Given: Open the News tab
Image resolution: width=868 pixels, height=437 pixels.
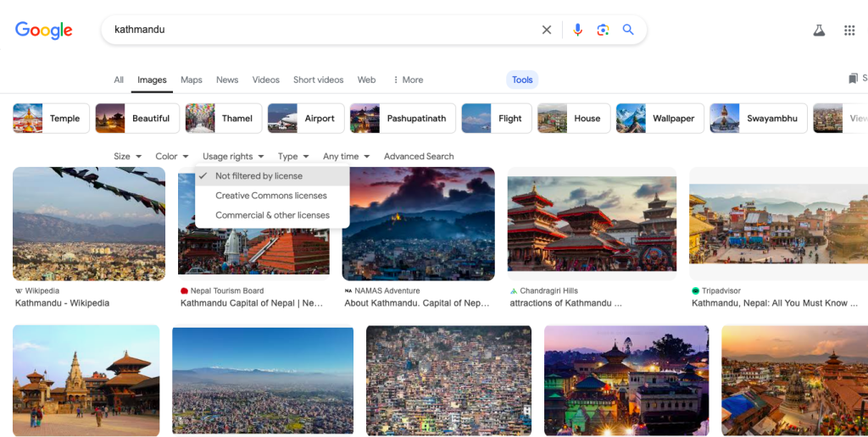Looking at the screenshot, I should [x=227, y=80].
